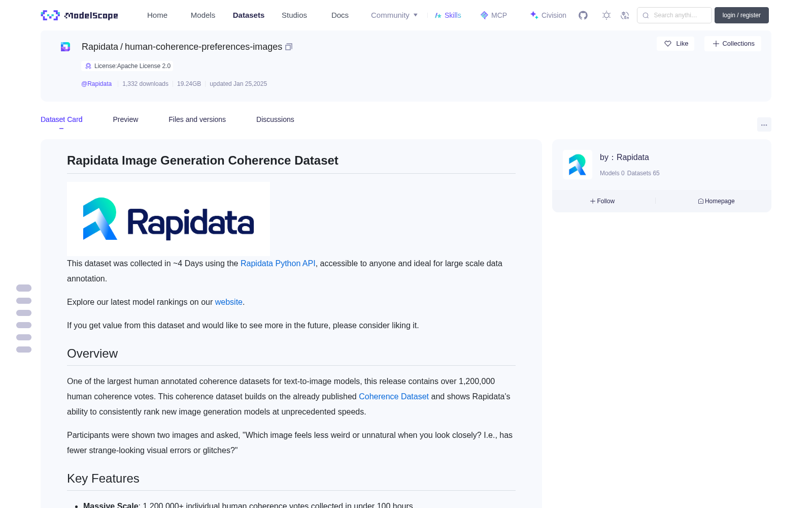Image resolution: width=812 pixels, height=508 pixels.
Task: Click the search magnifier icon
Action: click(646, 15)
